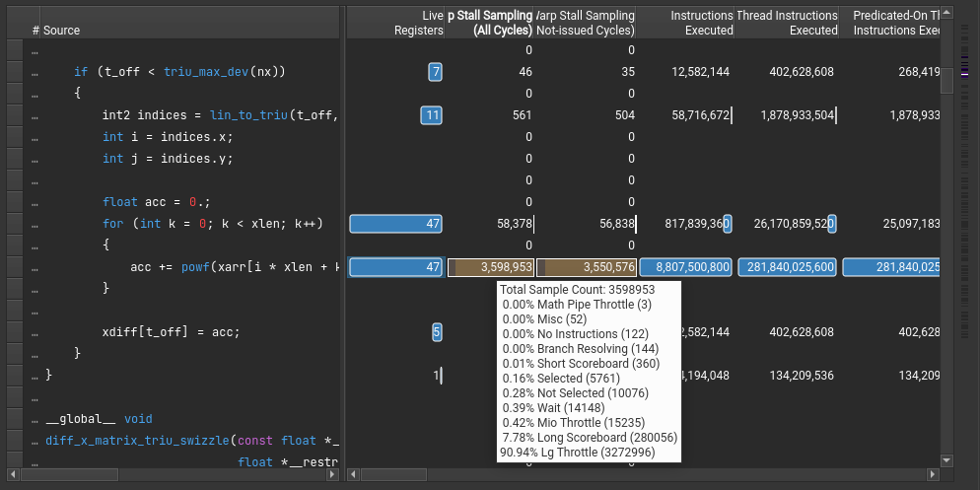Click Warp Stall Sampling (Not-issued Cycles) header
This screenshot has height=490, width=980.
[x=586, y=23]
